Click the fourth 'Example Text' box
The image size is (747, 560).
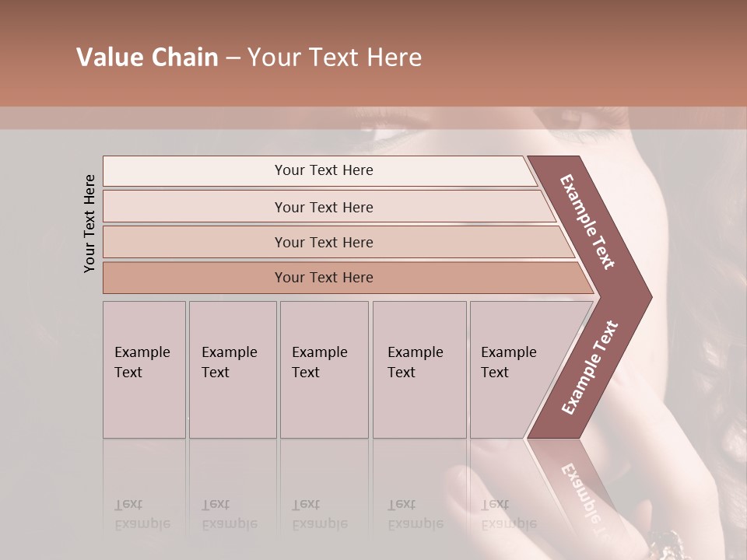[x=419, y=369]
